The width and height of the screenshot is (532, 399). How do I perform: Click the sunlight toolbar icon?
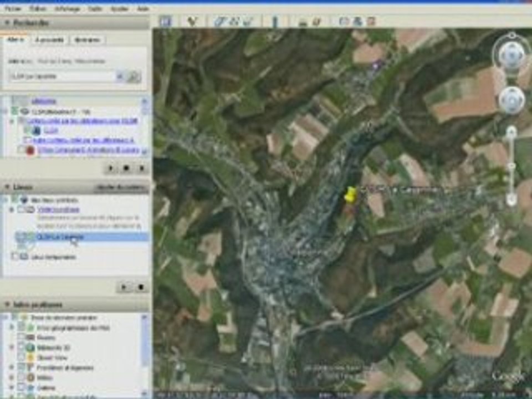(303, 22)
